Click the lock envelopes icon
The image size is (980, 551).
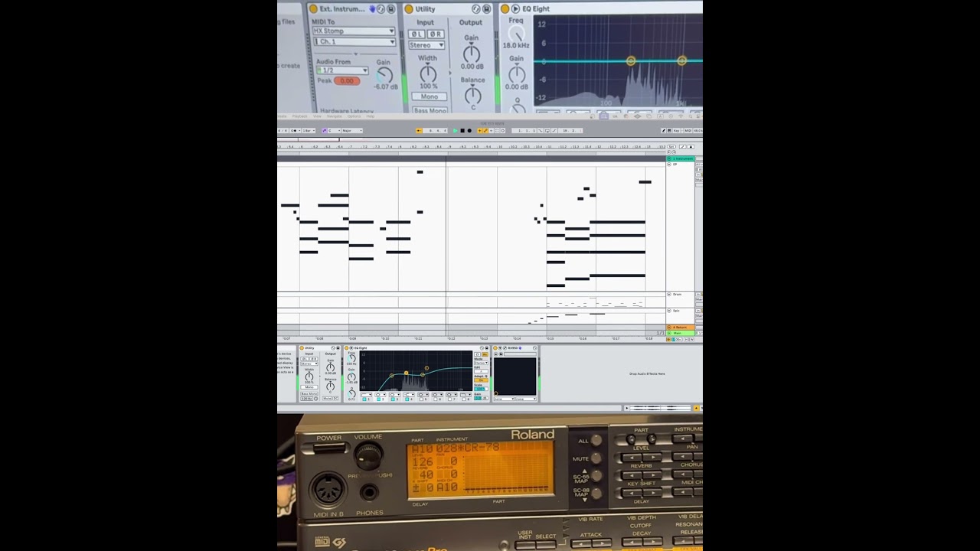pyautogui.click(x=691, y=146)
